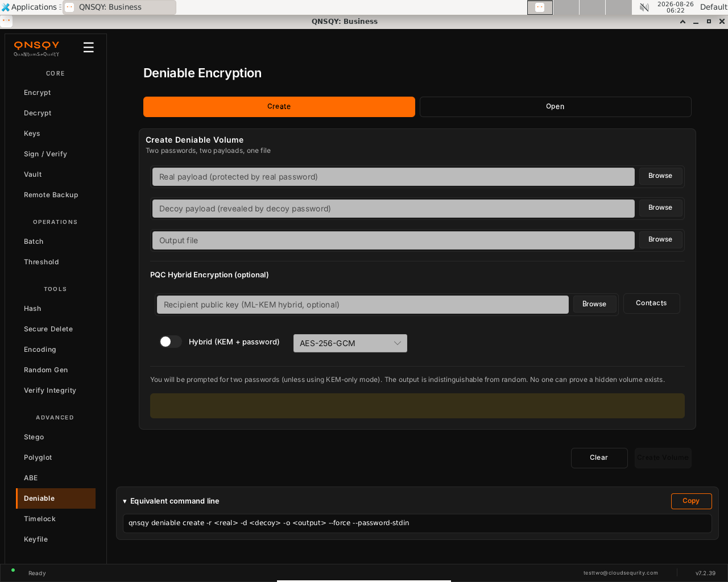Open the Keyfile page
Viewport: 728px width, 582px height.
[56, 539]
